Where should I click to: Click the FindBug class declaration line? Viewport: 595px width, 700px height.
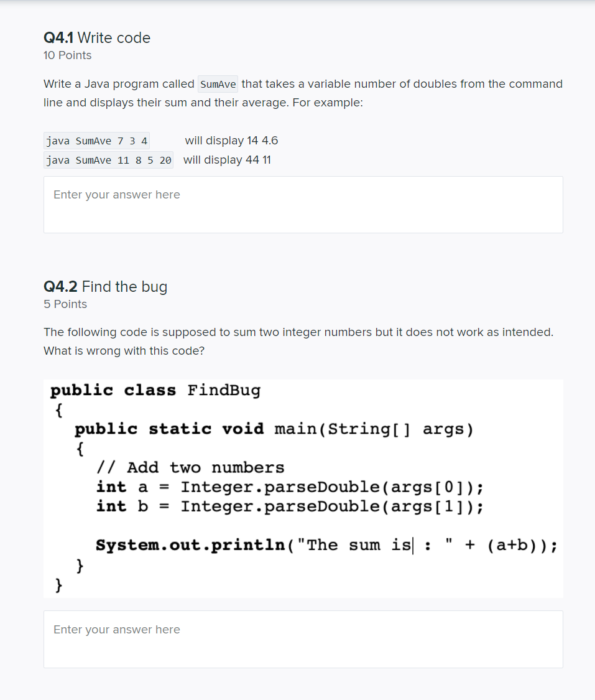[154, 390]
